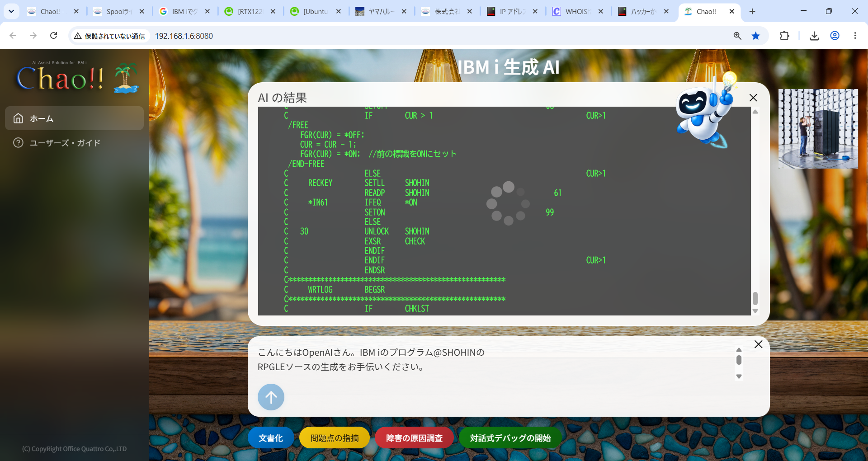The width and height of the screenshot is (868, 461).
Task: Open the tab search dropdown arrow
Action: (11, 11)
